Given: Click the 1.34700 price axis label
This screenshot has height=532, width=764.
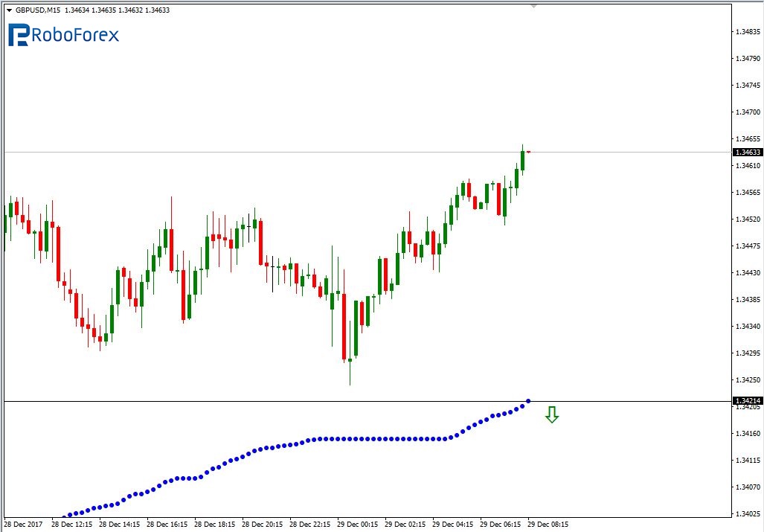Looking at the screenshot, I should 747,112.
